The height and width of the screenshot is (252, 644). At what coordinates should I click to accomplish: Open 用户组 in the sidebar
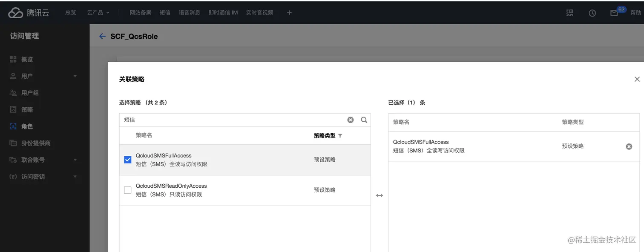(30, 93)
